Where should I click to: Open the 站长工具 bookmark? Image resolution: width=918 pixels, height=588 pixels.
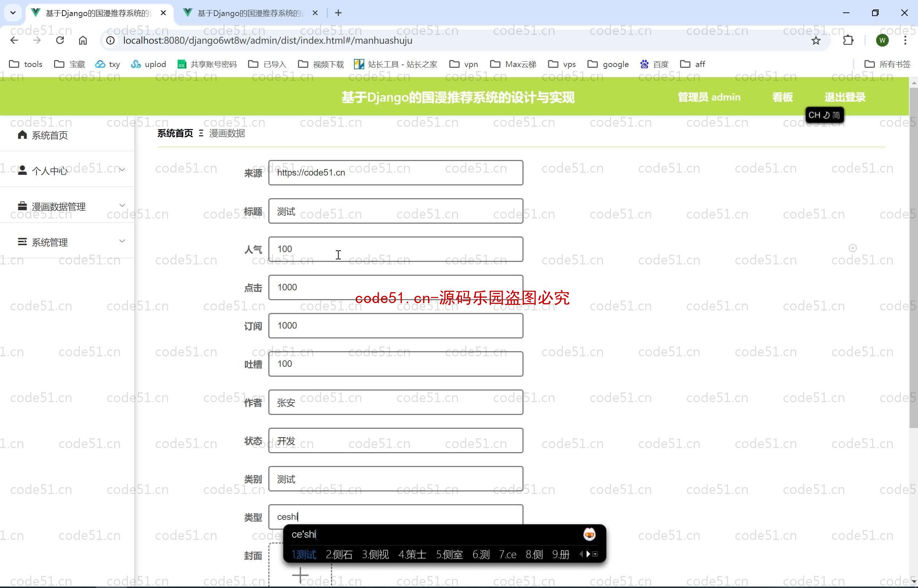(x=396, y=64)
